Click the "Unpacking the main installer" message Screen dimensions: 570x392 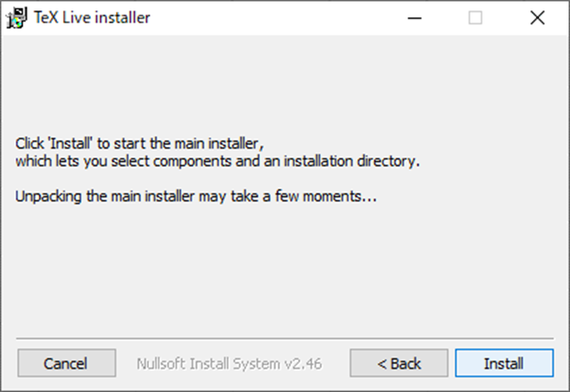tap(196, 196)
